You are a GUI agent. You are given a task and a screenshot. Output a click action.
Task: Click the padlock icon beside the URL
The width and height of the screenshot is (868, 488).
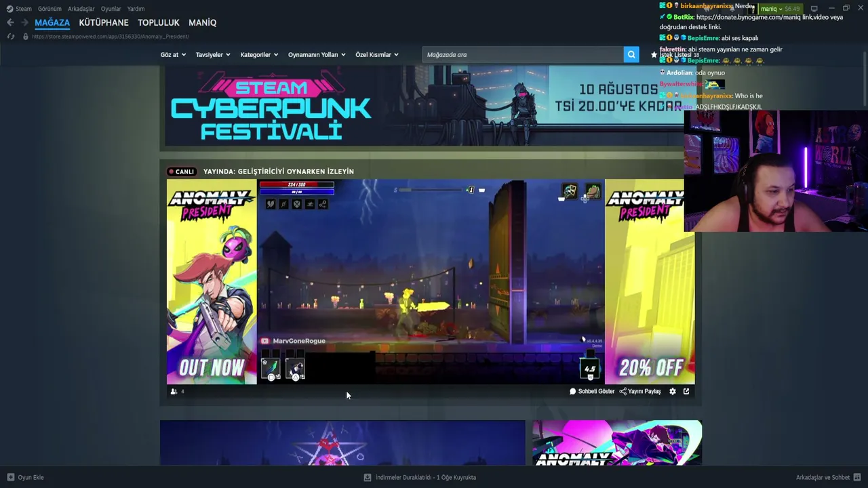pyautogui.click(x=26, y=36)
